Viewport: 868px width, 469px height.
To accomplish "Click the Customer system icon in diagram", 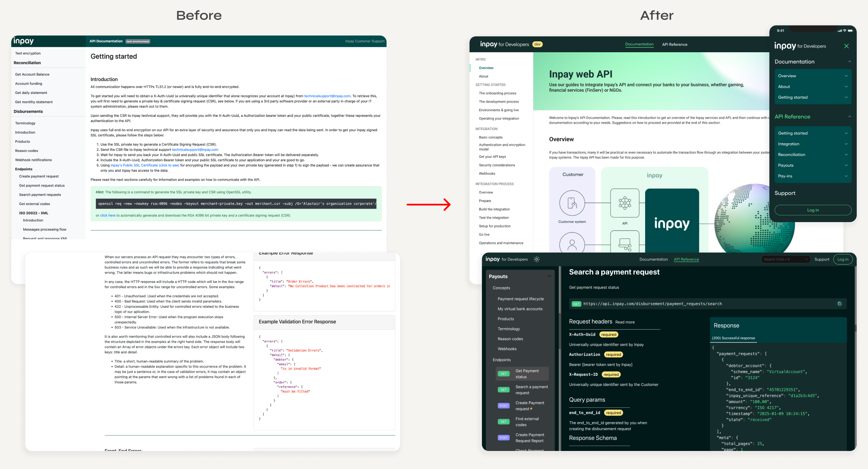I will (x=572, y=203).
